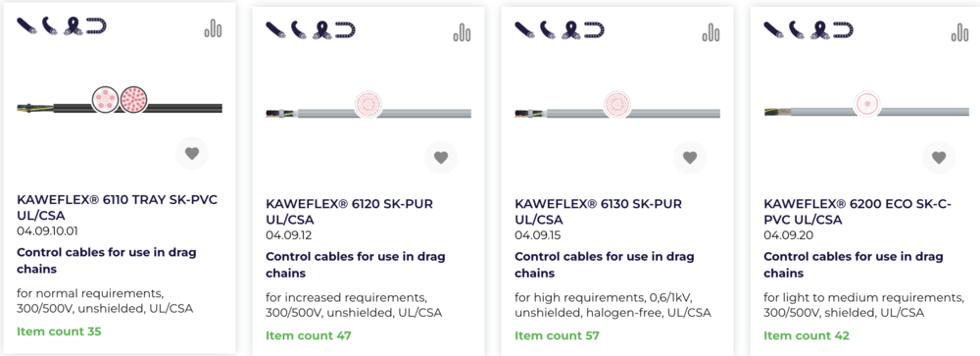Click compare bars icon on 6120 SK-PUR card
Image resolution: width=980 pixels, height=356 pixels.
click(463, 32)
